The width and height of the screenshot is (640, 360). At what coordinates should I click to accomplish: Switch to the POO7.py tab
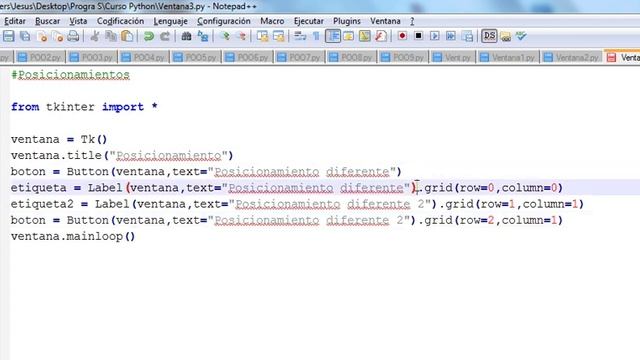coord(299,58)
